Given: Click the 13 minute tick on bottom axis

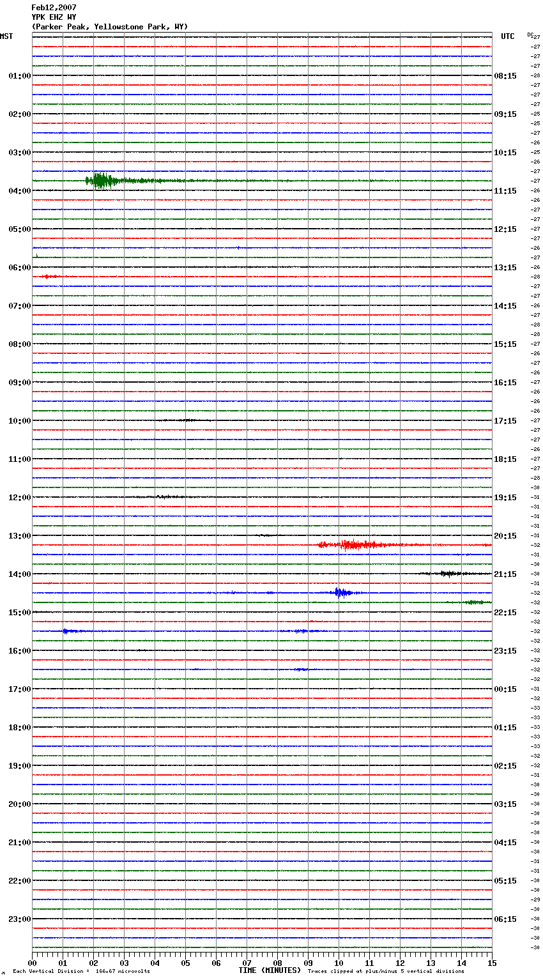Looking at the screenshot, I should [x=431, y=963].
